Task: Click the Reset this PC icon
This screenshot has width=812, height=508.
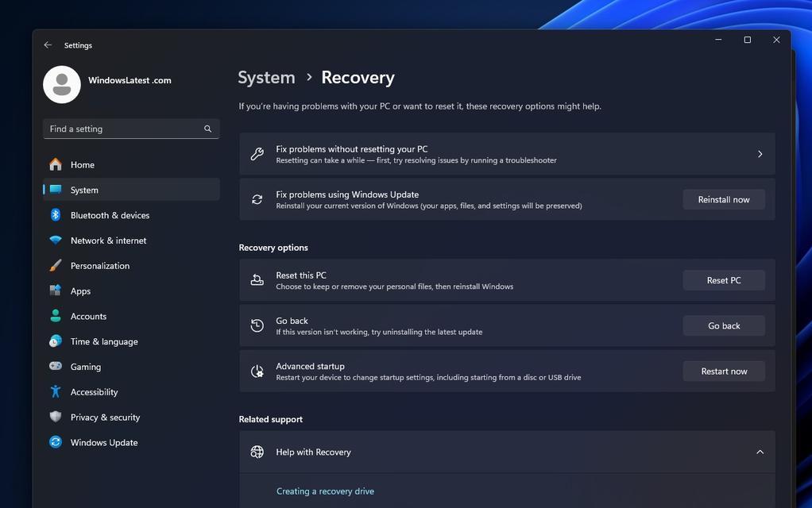Action: pos(257,280)
